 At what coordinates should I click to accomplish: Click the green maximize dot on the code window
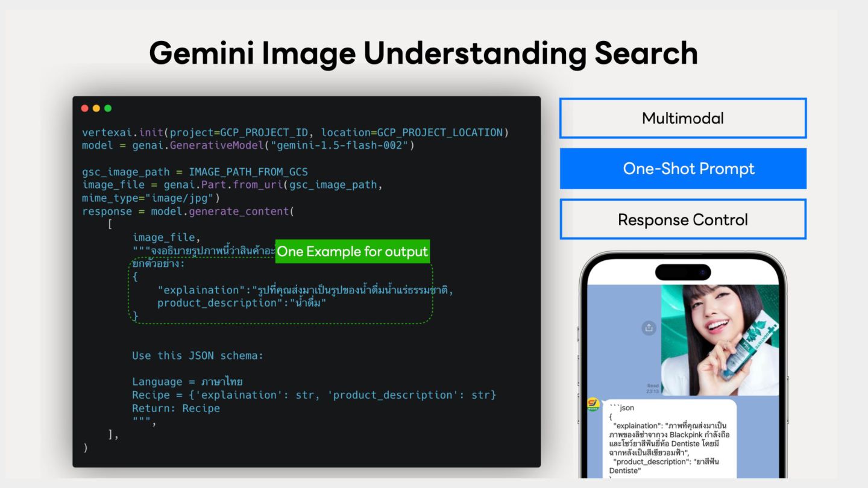pos(108,108)
